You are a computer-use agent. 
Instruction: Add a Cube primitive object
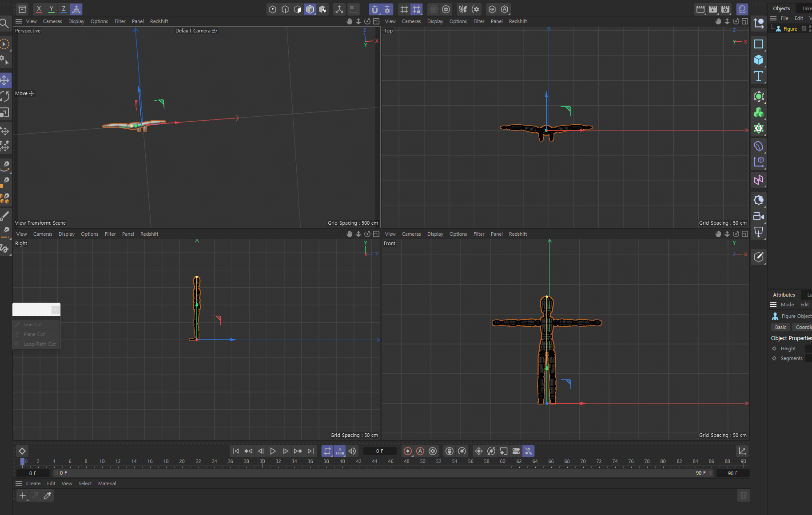pos(759,60)
